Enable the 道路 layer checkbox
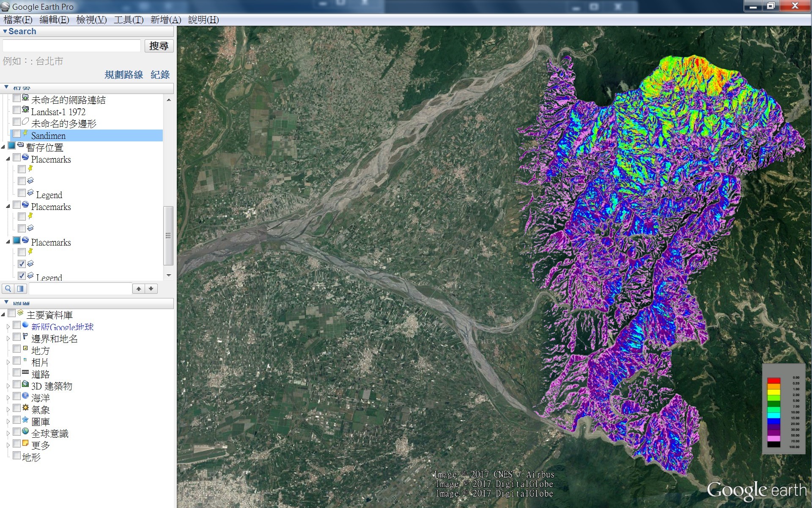The height and width of the screenshot is (508, 812). click(x=16, y=373)
